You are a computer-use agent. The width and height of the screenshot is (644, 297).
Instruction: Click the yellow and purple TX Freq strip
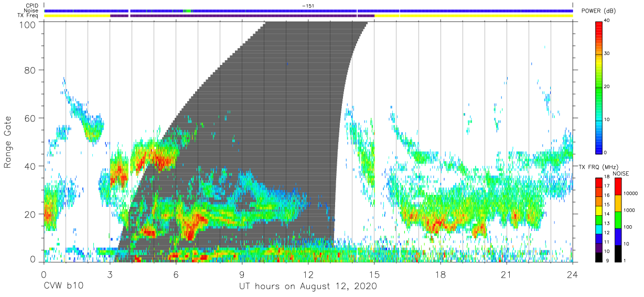(308, 16)
